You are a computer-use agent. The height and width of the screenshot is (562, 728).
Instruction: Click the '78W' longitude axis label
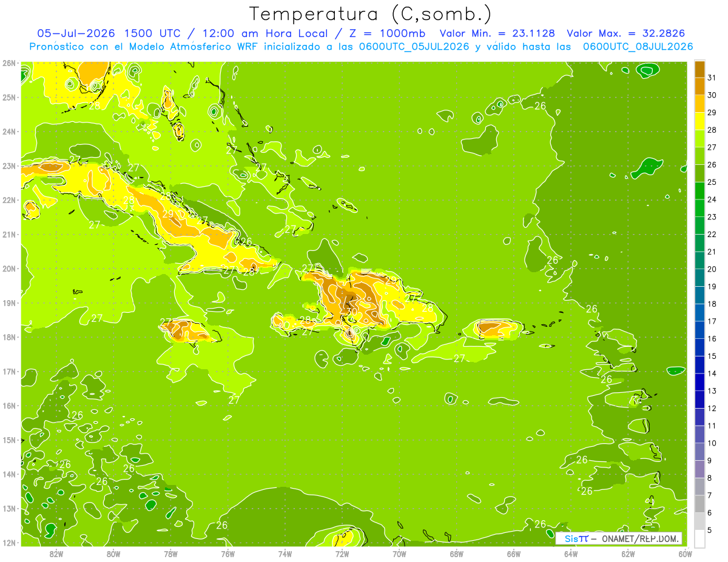pyautogui.click(x=170, y=554)
